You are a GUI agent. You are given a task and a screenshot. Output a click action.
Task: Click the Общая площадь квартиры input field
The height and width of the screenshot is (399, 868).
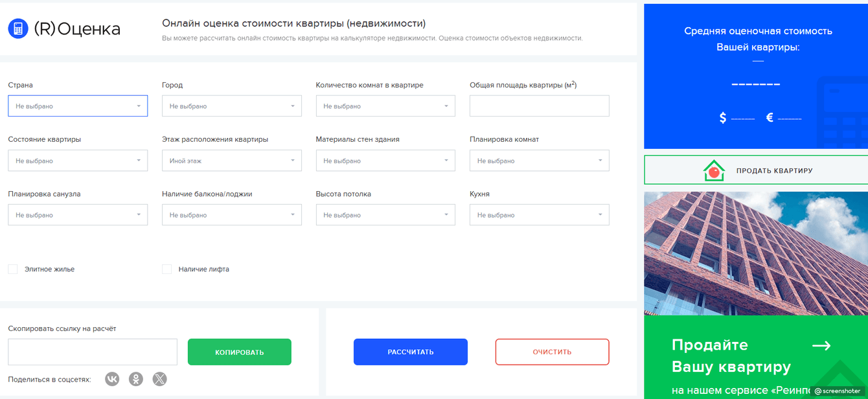tap(540, 106)
